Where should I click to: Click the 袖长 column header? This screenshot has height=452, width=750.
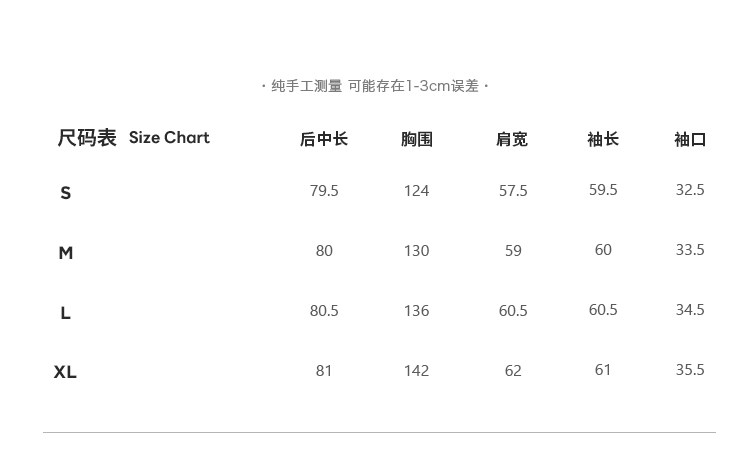[603, 139]
